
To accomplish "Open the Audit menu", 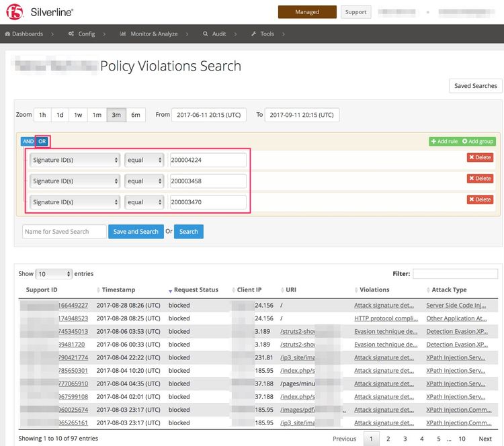I will point(214,34).
